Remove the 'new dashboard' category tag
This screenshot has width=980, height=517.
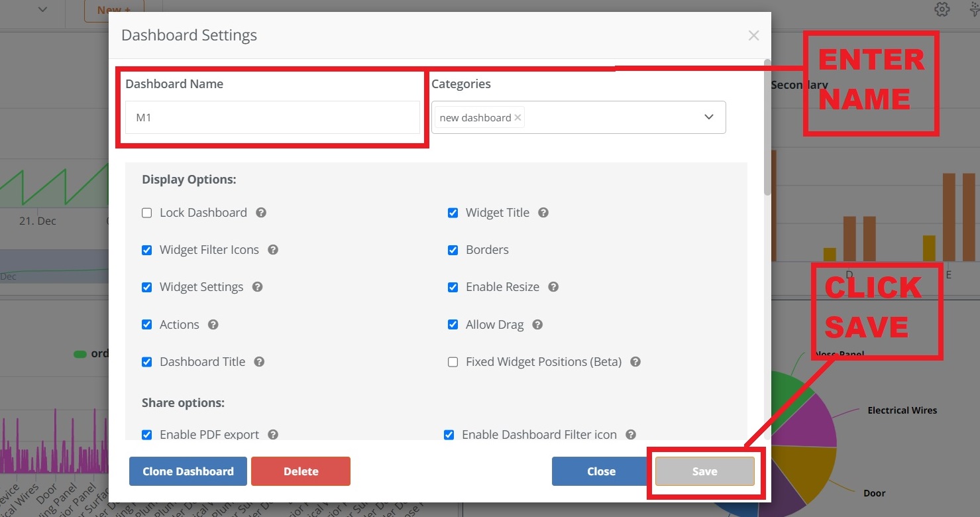coord(517,117)
